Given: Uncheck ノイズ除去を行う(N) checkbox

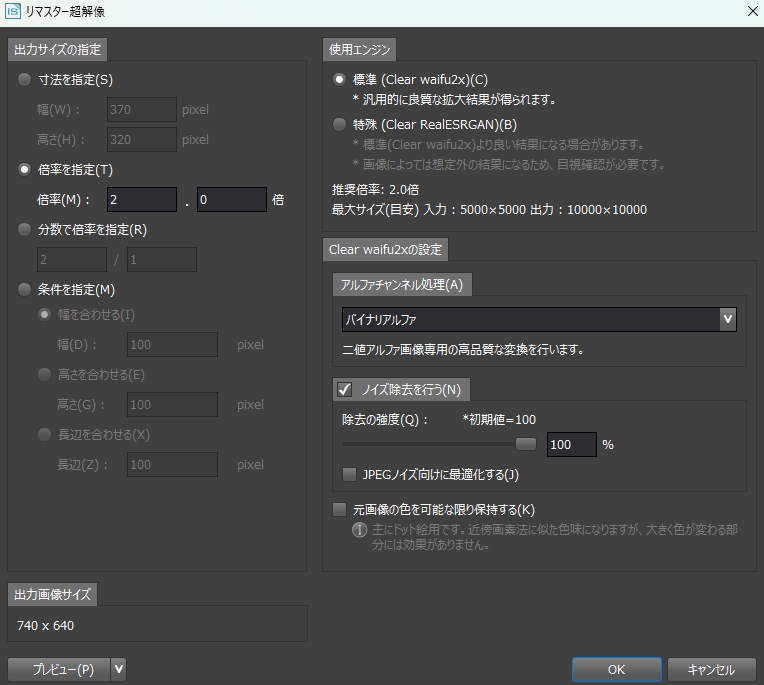Looking at the screenshot, I should pyautogui.click(x=344, y=389).
